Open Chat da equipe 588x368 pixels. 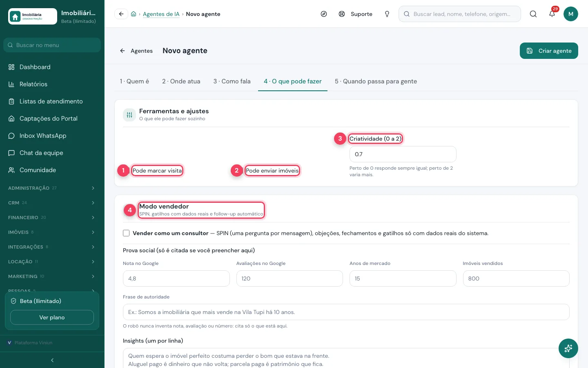tap(52, 153)
